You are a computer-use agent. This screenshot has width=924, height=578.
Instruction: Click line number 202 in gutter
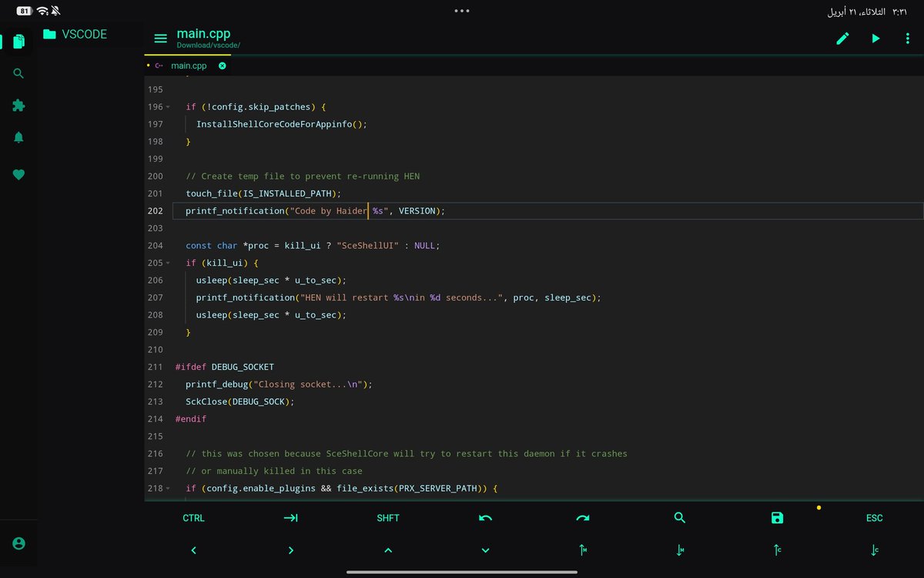click(x=155, y=210)
